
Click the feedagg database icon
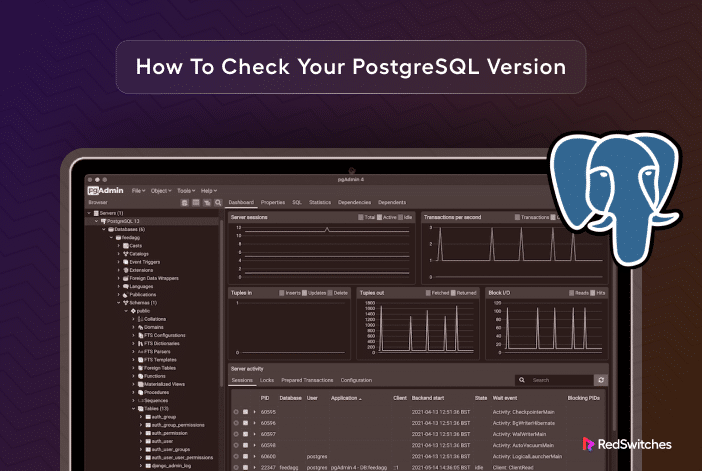click(x=118, y=237)
